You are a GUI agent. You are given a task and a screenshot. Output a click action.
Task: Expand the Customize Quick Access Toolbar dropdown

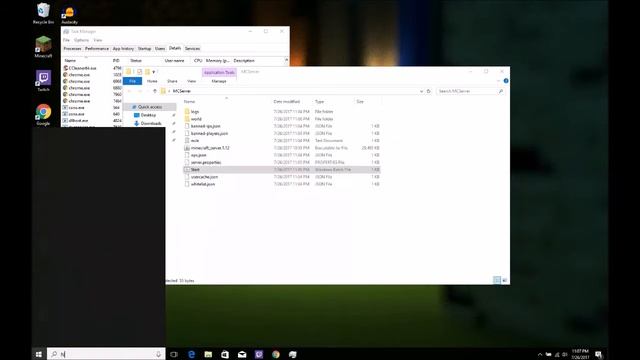click(x=154, y=72)
